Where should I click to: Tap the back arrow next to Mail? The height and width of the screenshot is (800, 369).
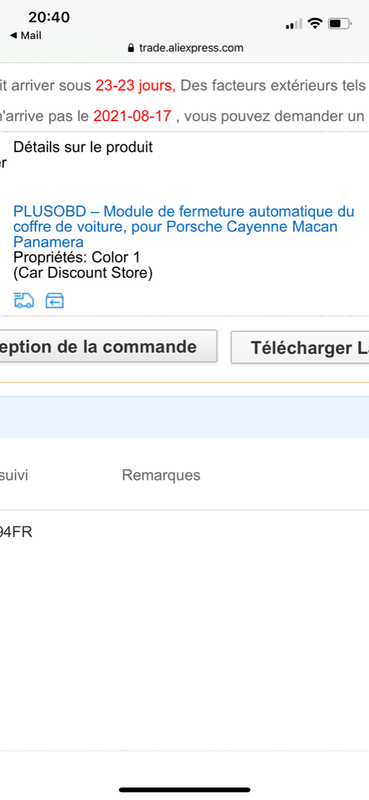(13, 36)
